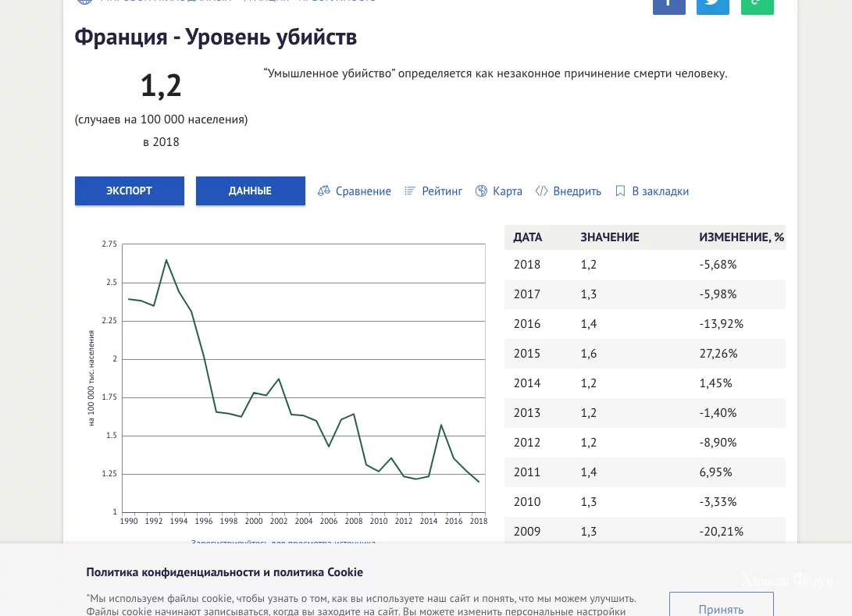Image resolution: width=852 pixels, height=616 pixels.
Task: Select the 2018 date cell
Action: click(527, 265)
